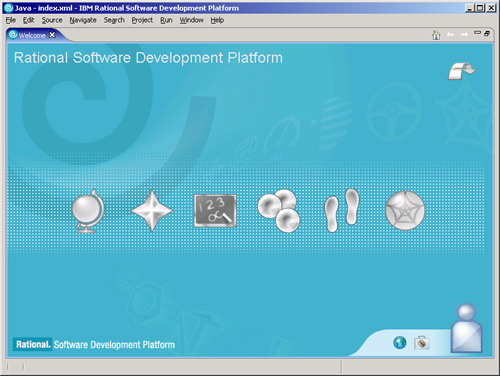This screenshot has width=500, height=376.
Task: Click the application icon in title bar
Action: tap(9, 8)
